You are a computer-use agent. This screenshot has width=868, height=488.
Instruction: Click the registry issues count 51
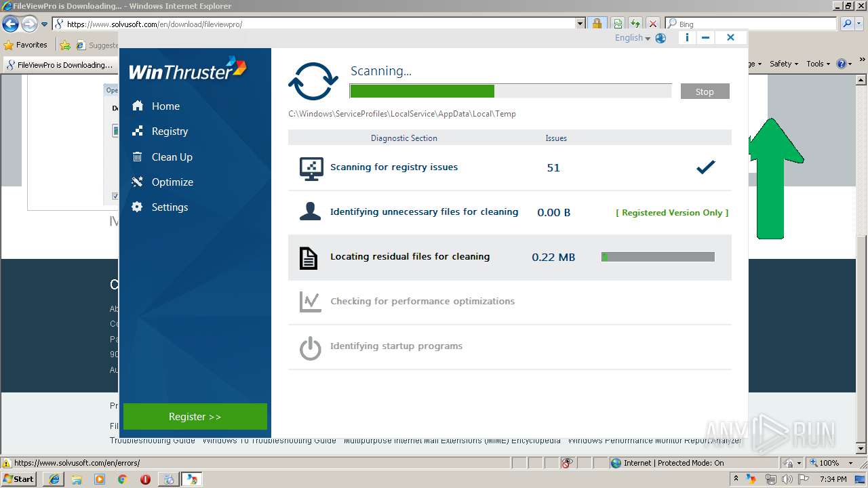(x=553, y=168)
